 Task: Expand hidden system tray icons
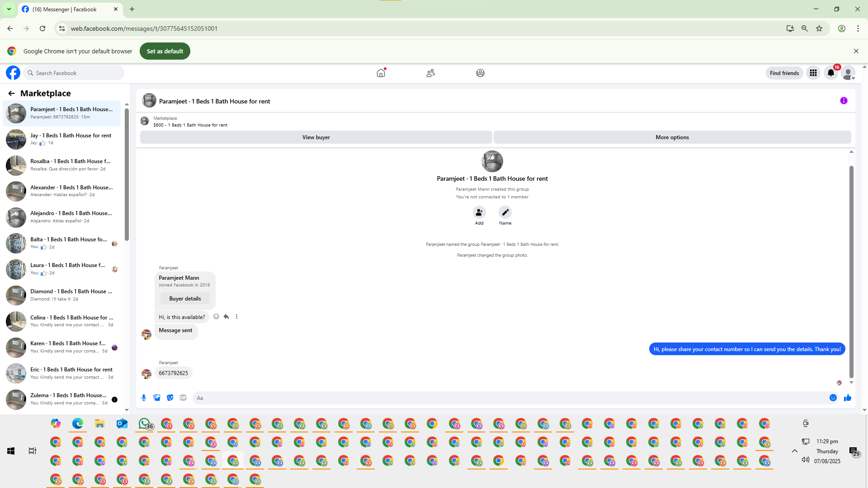click(x=794, y=451)
